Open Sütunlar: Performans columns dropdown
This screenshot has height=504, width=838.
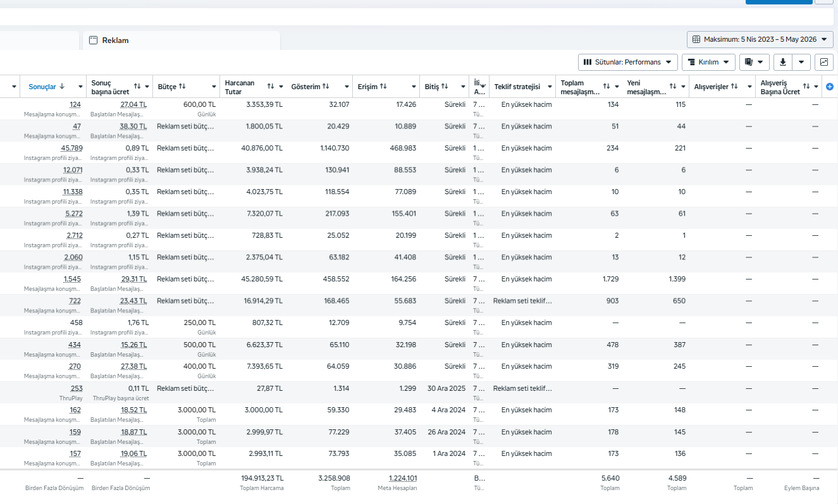628,62
